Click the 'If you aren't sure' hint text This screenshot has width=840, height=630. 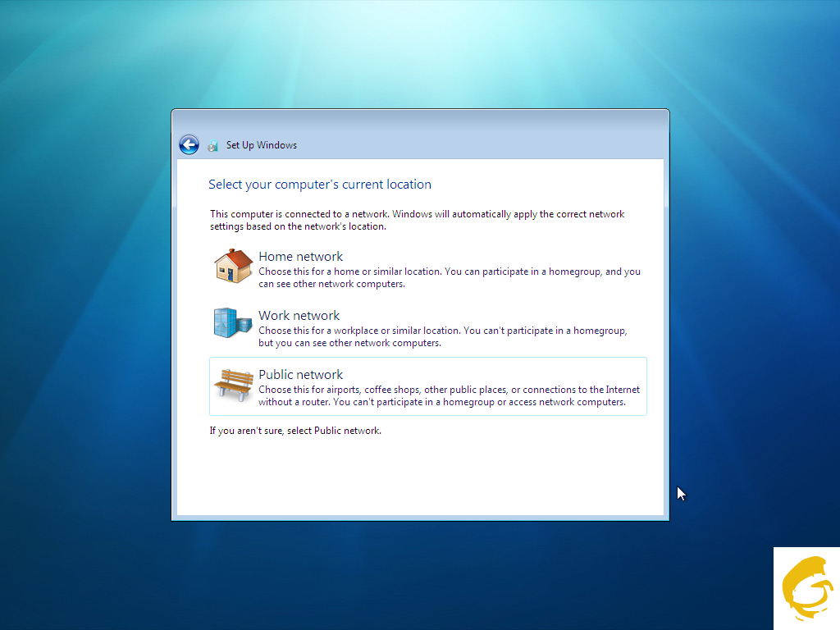click(x=295, y=431)
